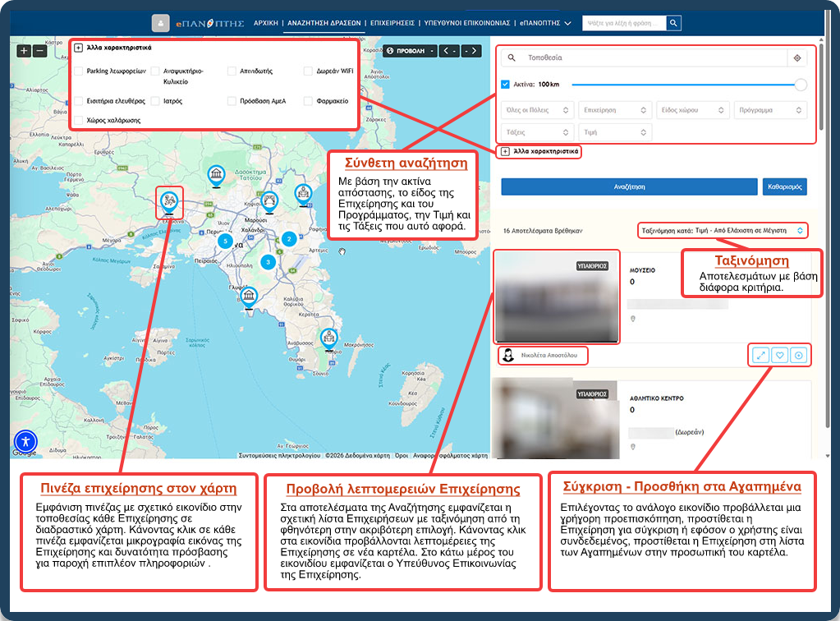This screenshot has width=840, height=621.
Task: Open ePANOPTIS menu chevron in header
Action: coord(568,23)
